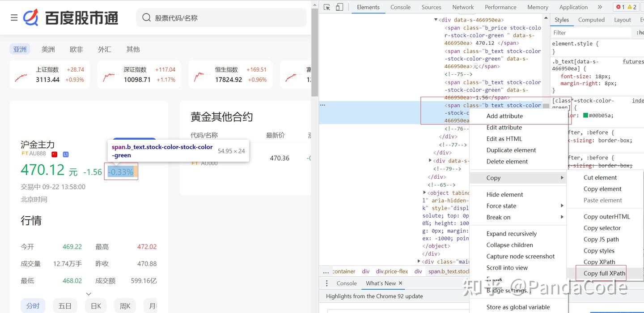Expand the Force state submenu
Image resolution: width=644 pixels, height=313 pixels.
point(562,206)
